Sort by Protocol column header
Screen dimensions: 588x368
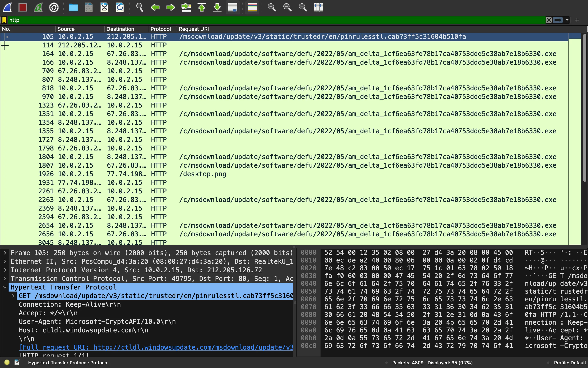click(x=163, y=29)
